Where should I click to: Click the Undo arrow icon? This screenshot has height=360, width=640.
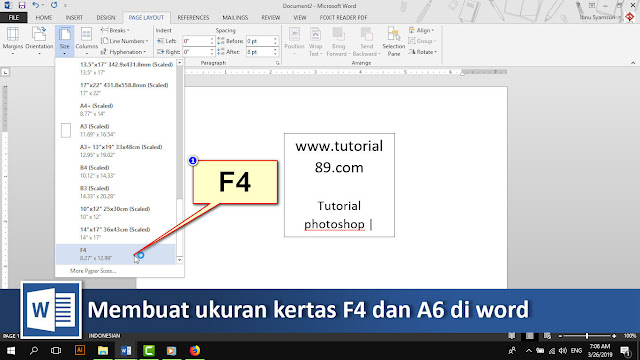tap(36, 5)
